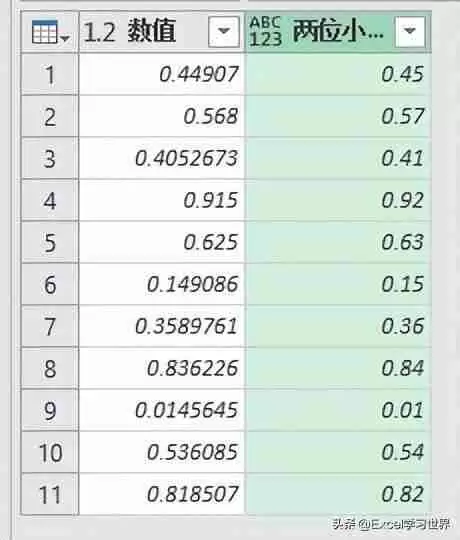460x540 pixels.
Task: Click the rounded cell 0.82
Action: click(x=338, y=495)
